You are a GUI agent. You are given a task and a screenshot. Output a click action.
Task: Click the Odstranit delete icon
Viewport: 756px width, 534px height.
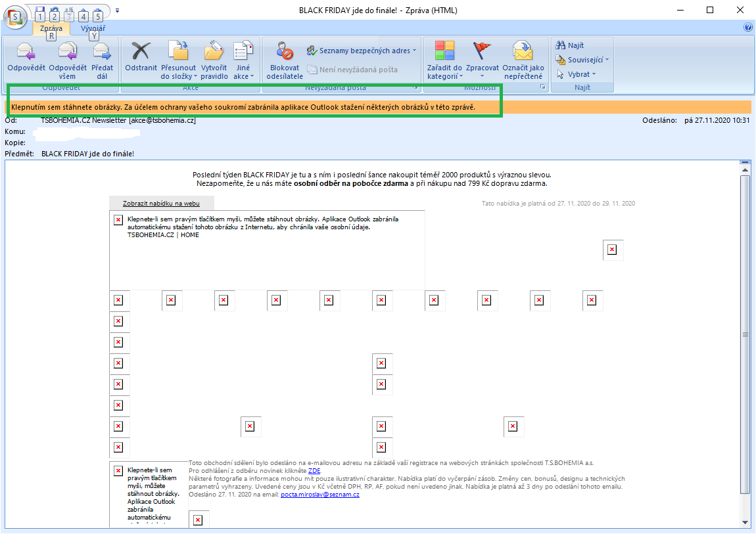[141, 51]
